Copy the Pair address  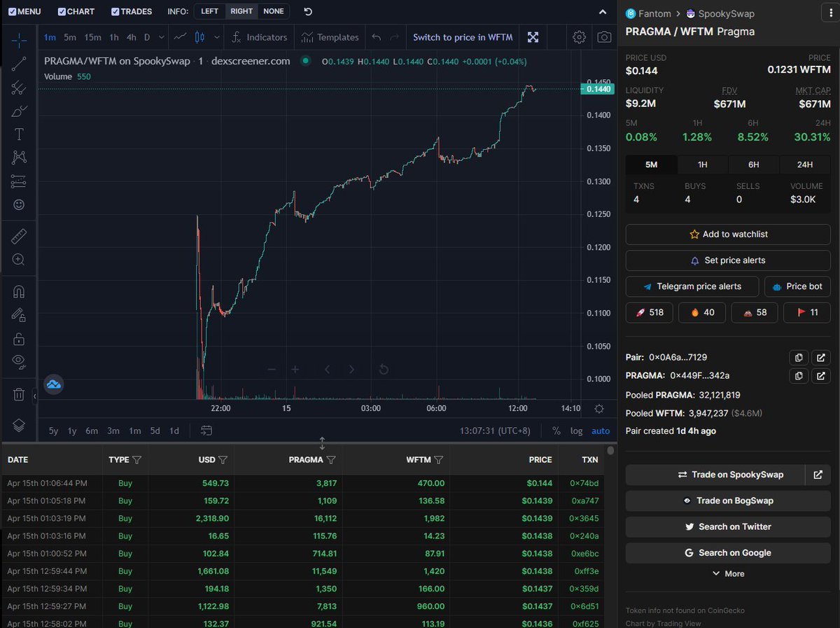799,357
